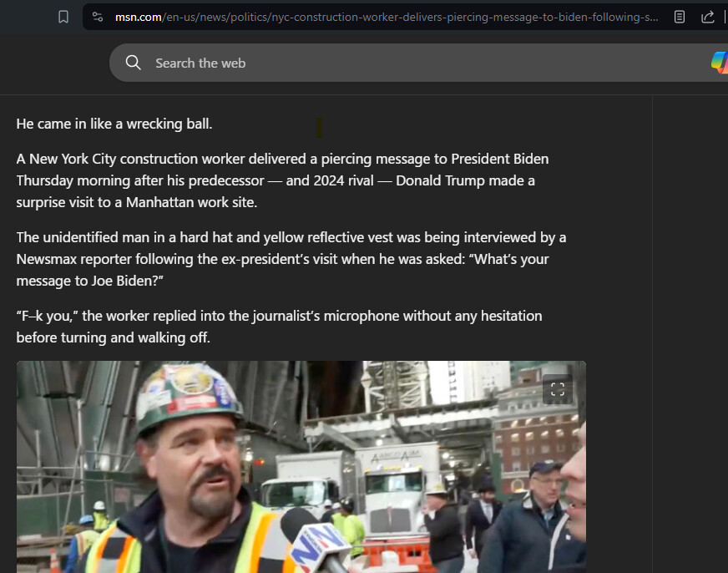Click the share page arrow icon

pyautogui.click(x=708, y=18)
